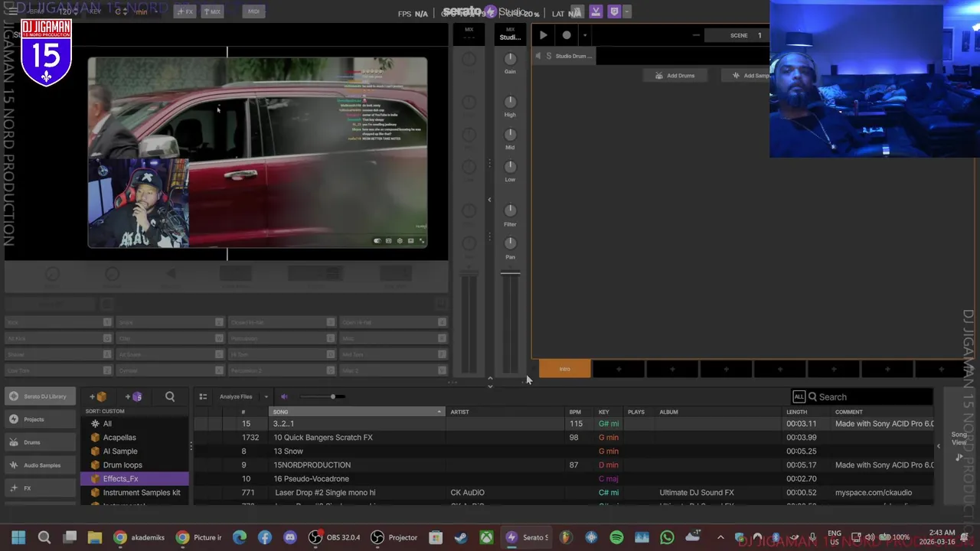980x551 pixels.
Task: Open the record options dropdown arrow
Action: click(584, 35)
